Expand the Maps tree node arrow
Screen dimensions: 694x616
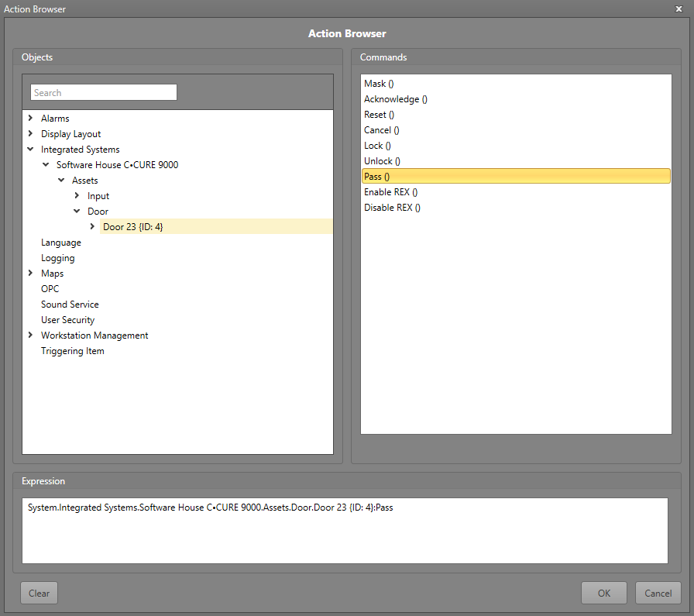pos(30,274)
